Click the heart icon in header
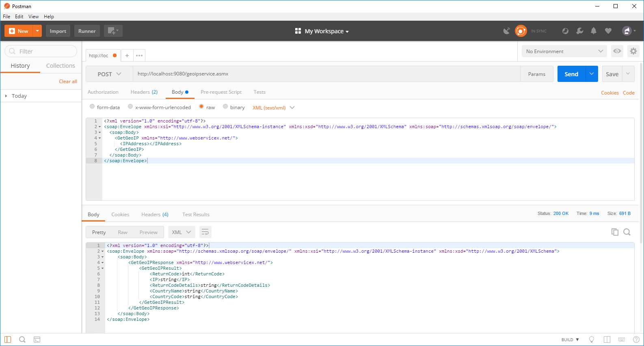The height and width of the screenshot is (346, 644). tap(608, 31)
